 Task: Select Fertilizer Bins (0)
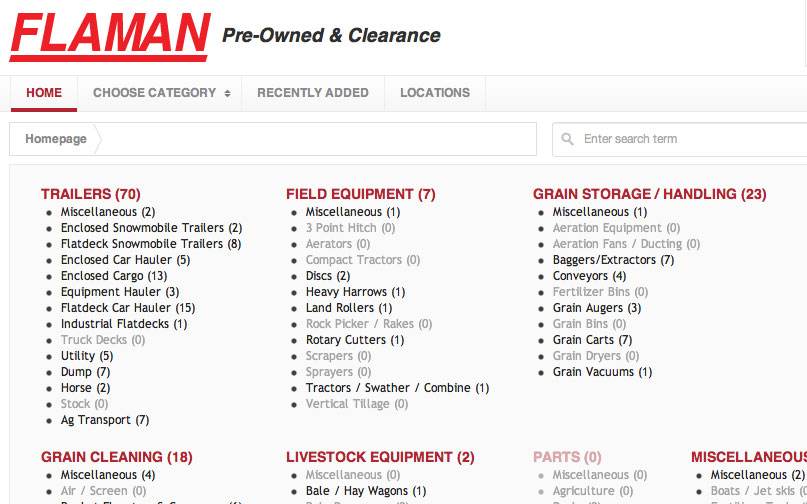point(600,292)
